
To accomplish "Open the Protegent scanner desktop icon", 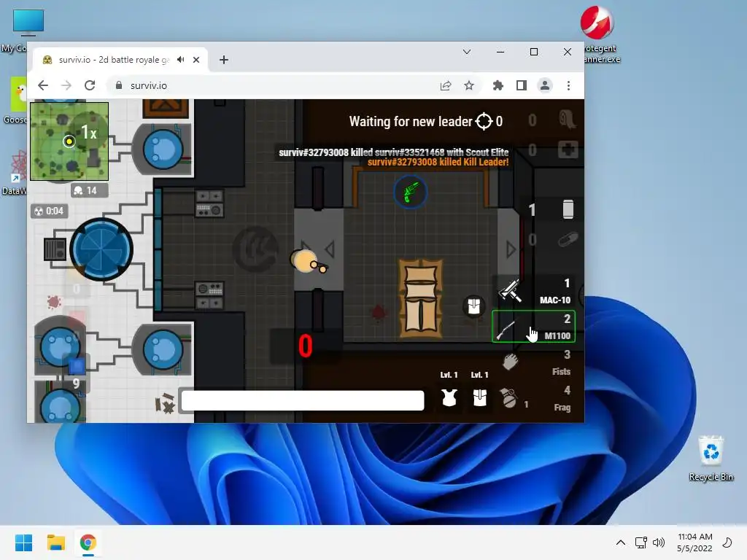I will coord(600,34).
